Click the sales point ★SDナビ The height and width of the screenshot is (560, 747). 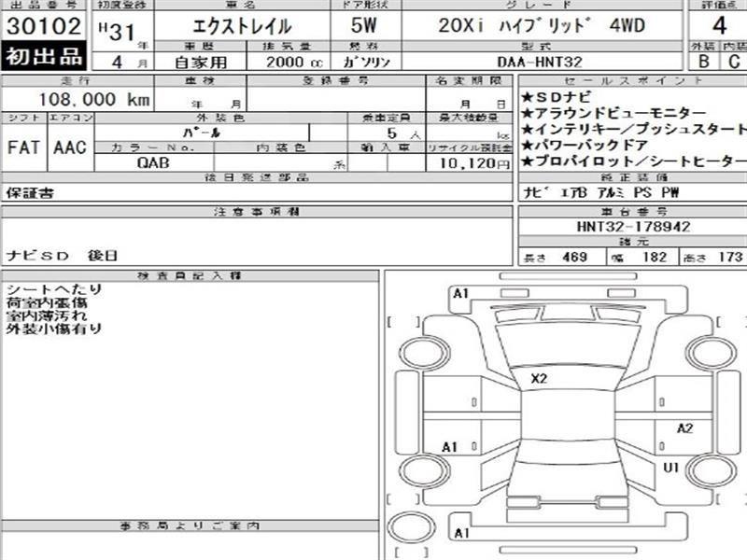(x=556, y=97)
